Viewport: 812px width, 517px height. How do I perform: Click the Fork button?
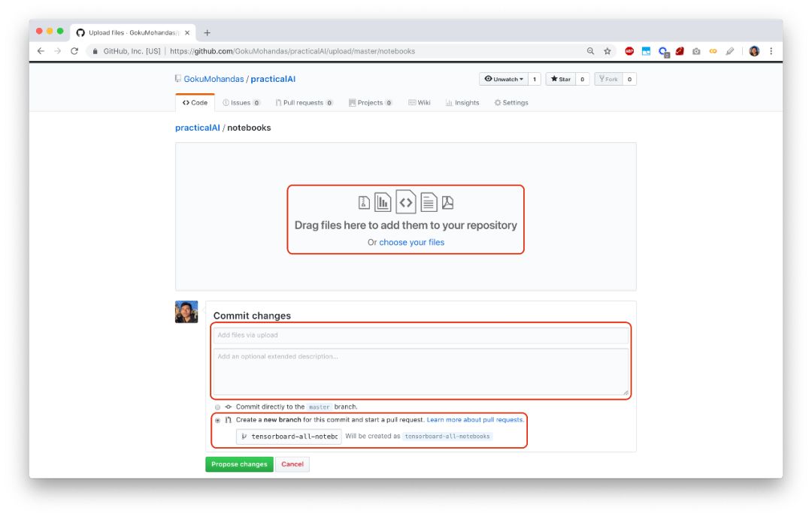tap(608, 79)
